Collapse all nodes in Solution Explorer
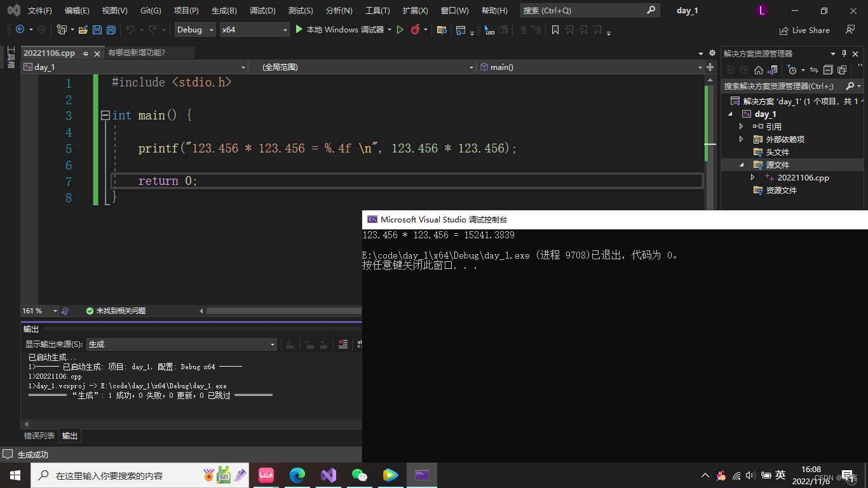Viewport: 868px width, 488px height. click(x=828, y=71)
